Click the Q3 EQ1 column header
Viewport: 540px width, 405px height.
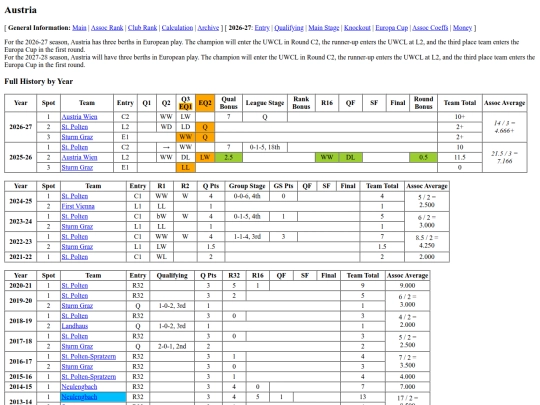[186, 103]
